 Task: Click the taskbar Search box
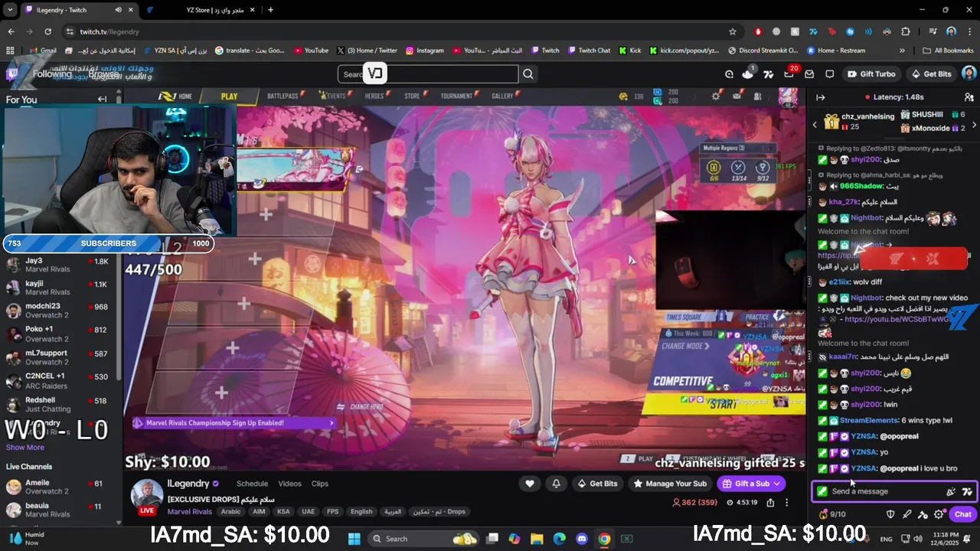tap(425, 539)
